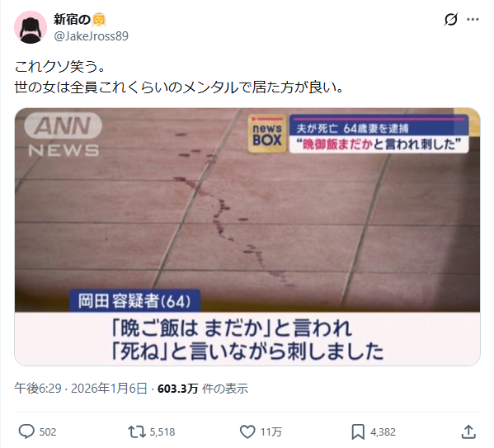Click the 5,518 reposts count

162,431
